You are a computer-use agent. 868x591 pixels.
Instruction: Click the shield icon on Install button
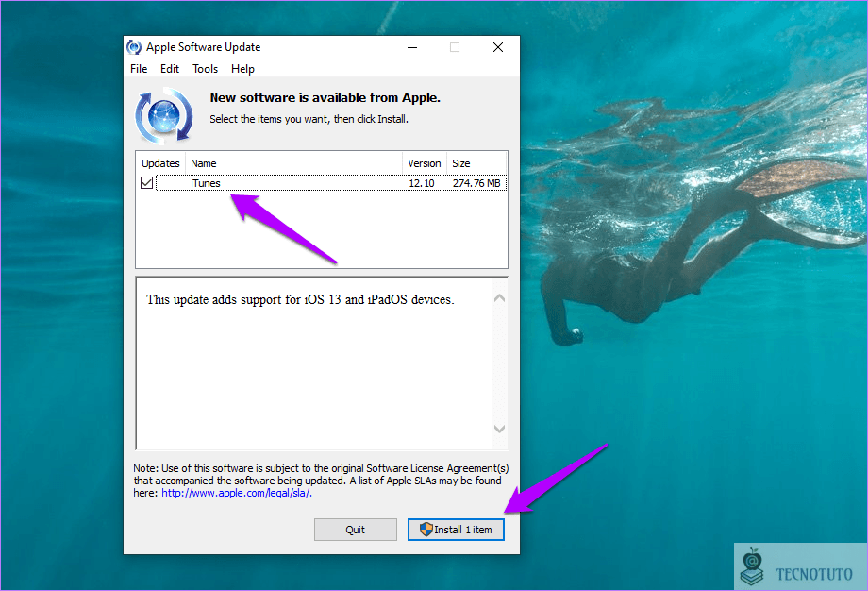coord(426,530)
